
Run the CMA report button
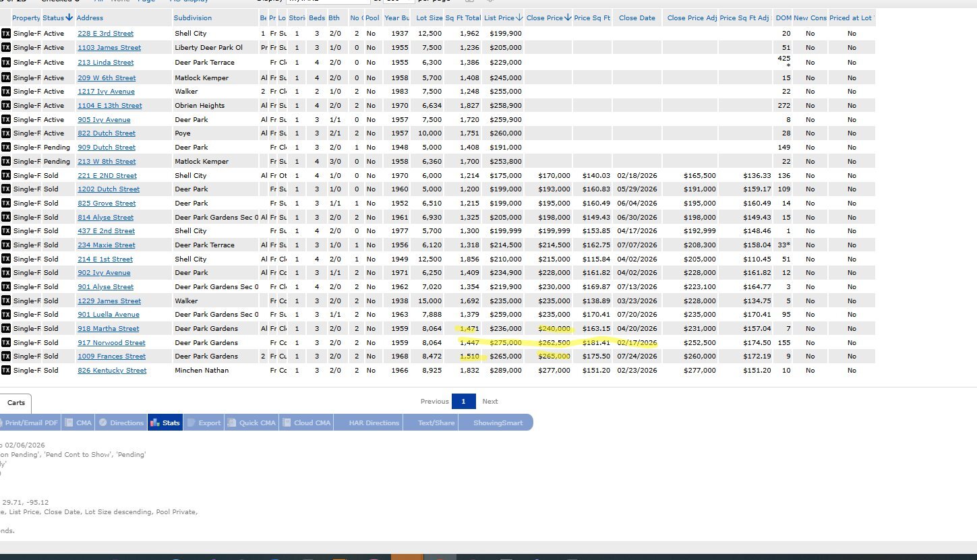coord(78,423)
